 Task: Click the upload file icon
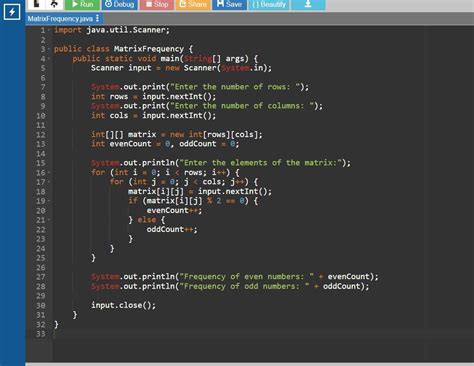pos(53,4)
